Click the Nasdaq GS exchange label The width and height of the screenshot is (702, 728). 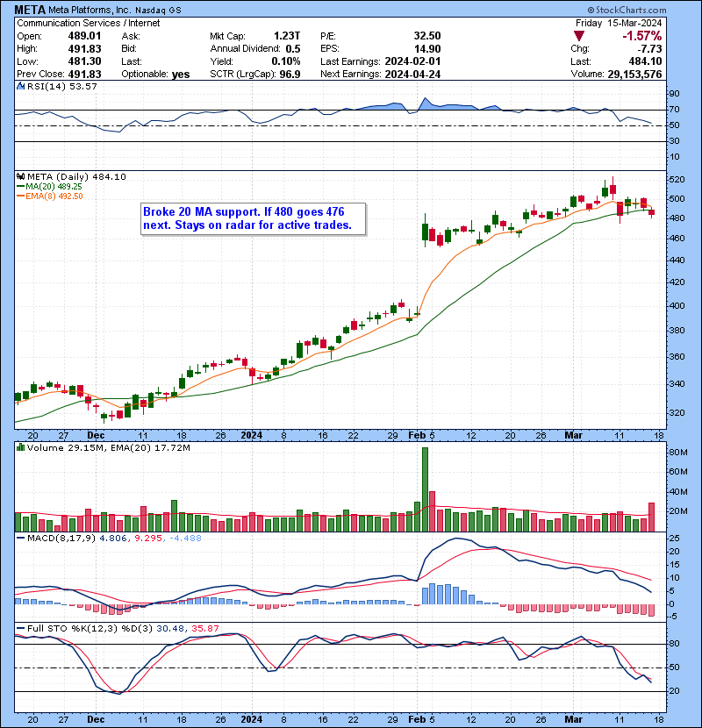[159, 11]
